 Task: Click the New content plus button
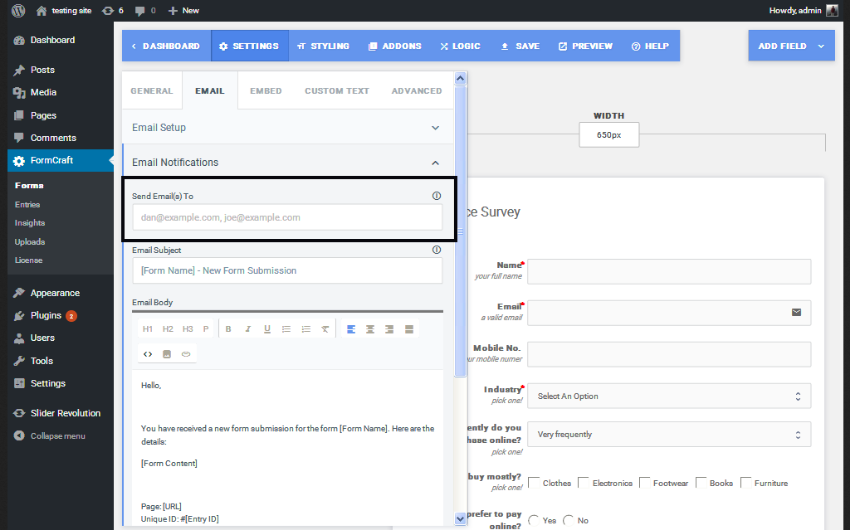(x=183, y=10)
